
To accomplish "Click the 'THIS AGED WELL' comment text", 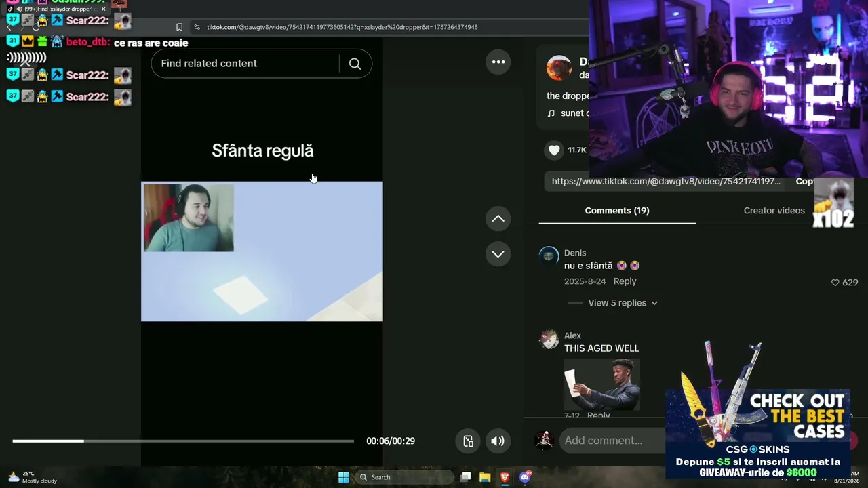I will pos(601,348).
